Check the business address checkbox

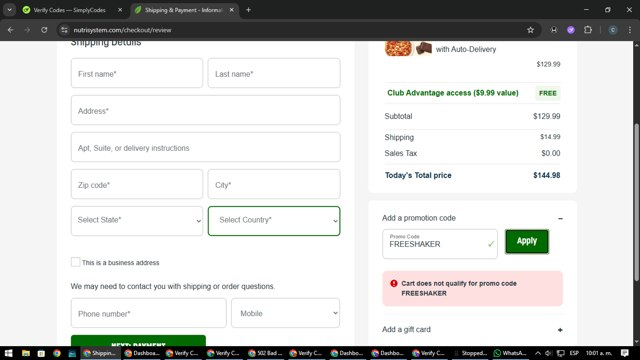point(76,262)
